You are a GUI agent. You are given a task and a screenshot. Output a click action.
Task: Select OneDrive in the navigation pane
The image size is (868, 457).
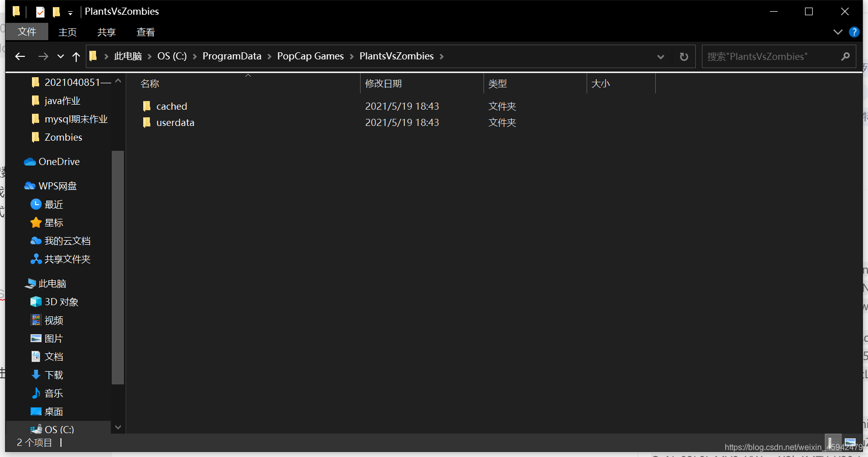52,161
